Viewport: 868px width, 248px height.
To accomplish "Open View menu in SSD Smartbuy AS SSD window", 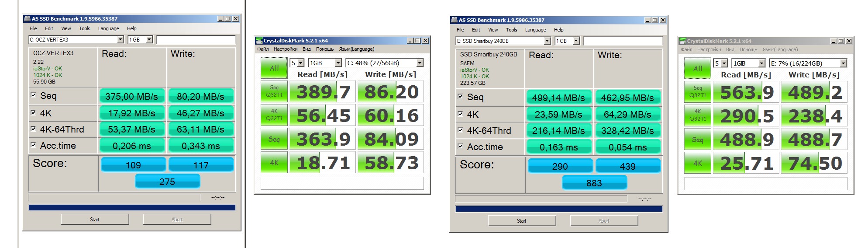I will [x=493, y=30].
